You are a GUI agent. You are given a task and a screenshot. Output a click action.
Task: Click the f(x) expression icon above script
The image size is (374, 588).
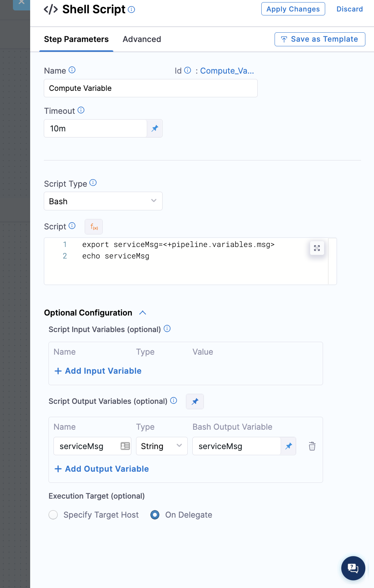coord(94,227)
